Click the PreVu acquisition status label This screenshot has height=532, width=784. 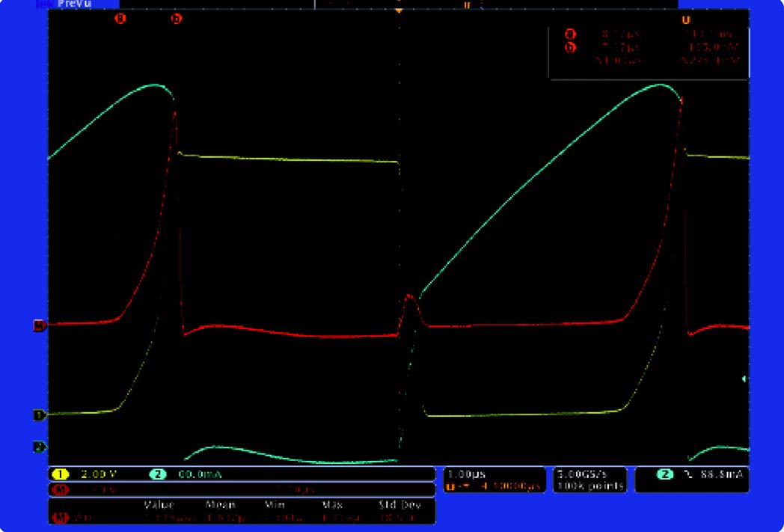[x=73, y=4]
